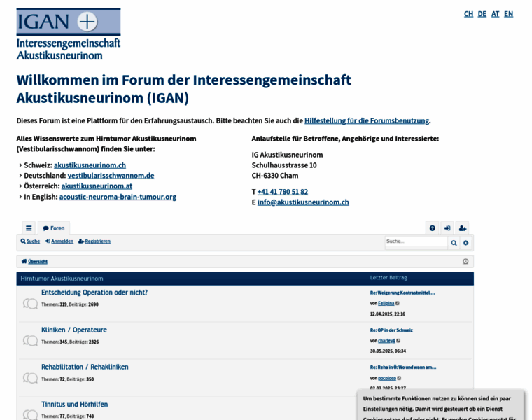Click the register user-plus icon tab
Viewport: 532px width, 420px height.
(x=463, y=228)
